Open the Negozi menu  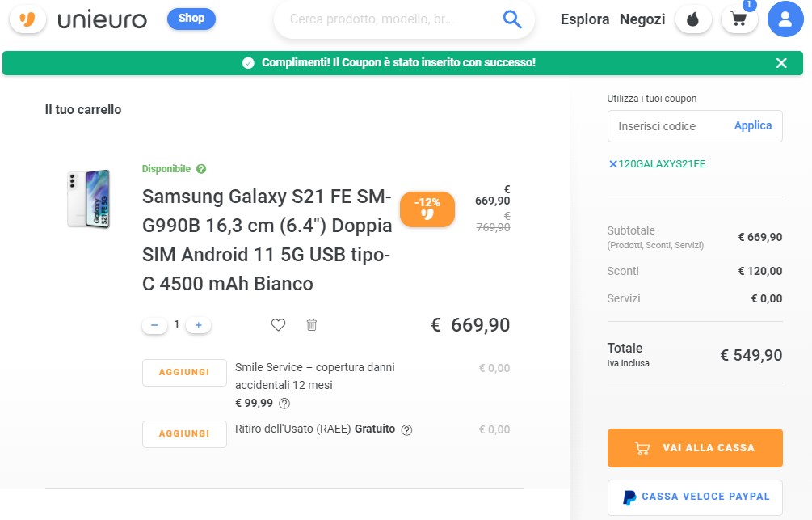[x=642, y=19]
